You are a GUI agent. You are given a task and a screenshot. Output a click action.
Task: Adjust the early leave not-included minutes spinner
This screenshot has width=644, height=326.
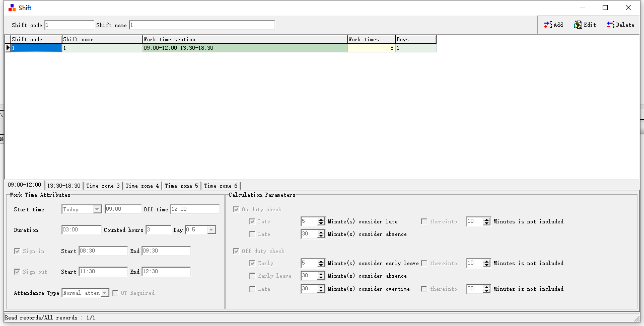[x=486, y=263]
